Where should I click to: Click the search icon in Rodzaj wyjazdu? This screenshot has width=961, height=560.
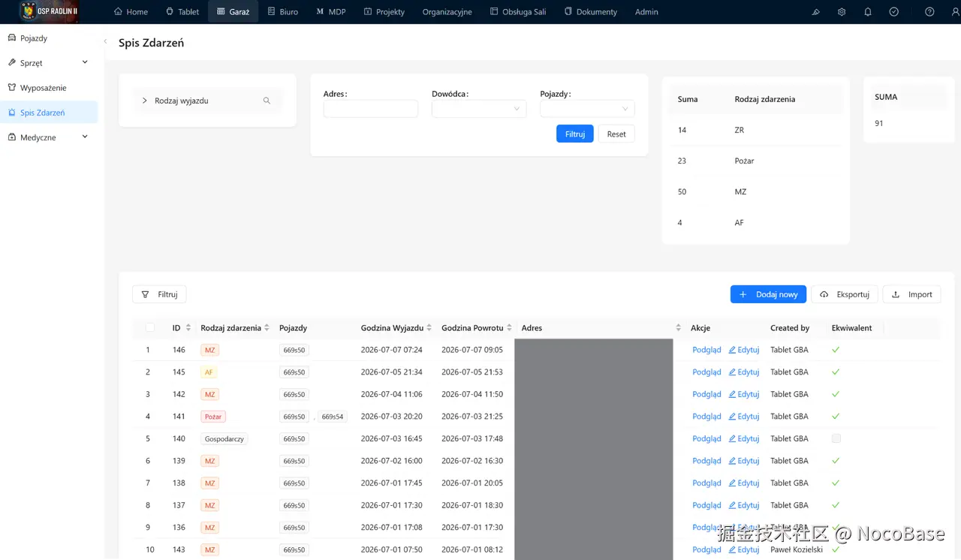267,101
